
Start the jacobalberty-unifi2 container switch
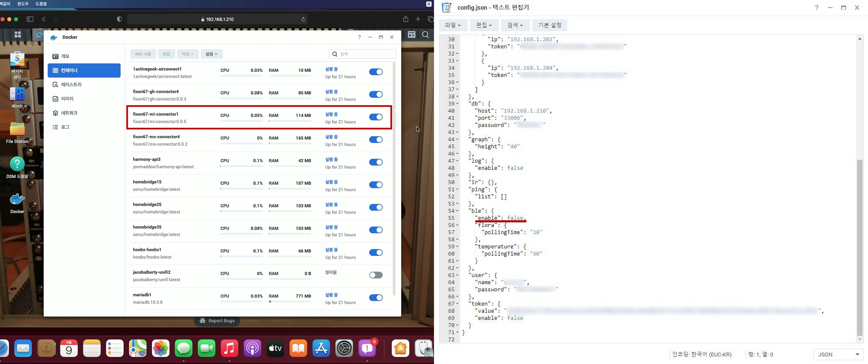click(376, 275)
